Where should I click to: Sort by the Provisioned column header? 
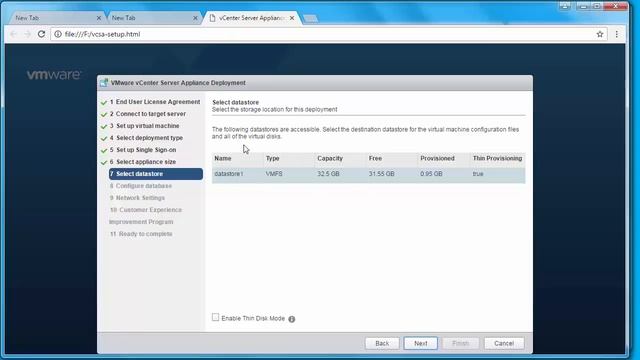coord(444,158)
